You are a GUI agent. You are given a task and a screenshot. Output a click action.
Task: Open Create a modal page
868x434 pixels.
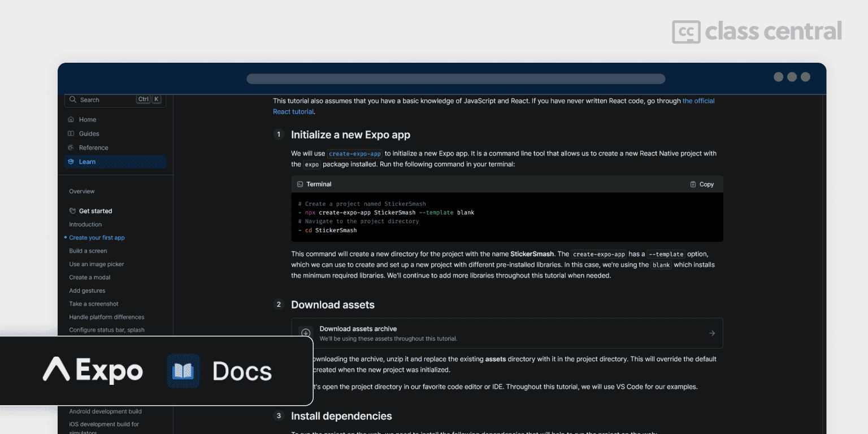click(90, 277)
